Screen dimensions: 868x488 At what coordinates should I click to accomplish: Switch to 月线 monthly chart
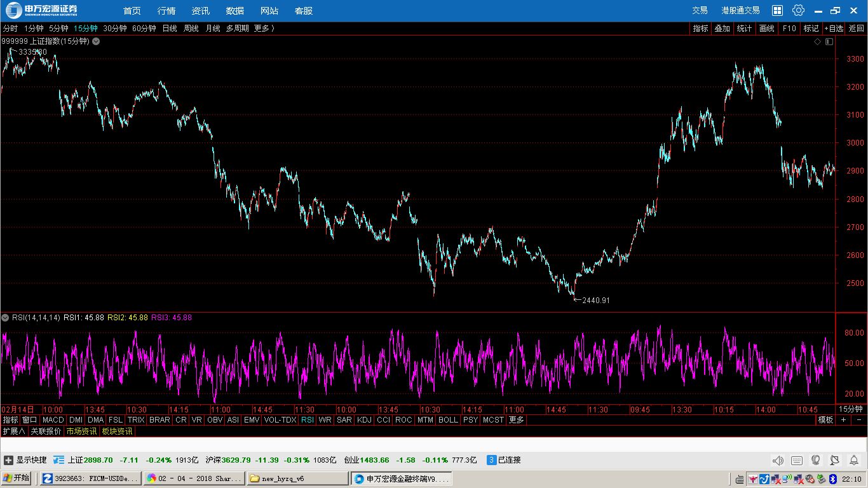click(x=213, y=29)
